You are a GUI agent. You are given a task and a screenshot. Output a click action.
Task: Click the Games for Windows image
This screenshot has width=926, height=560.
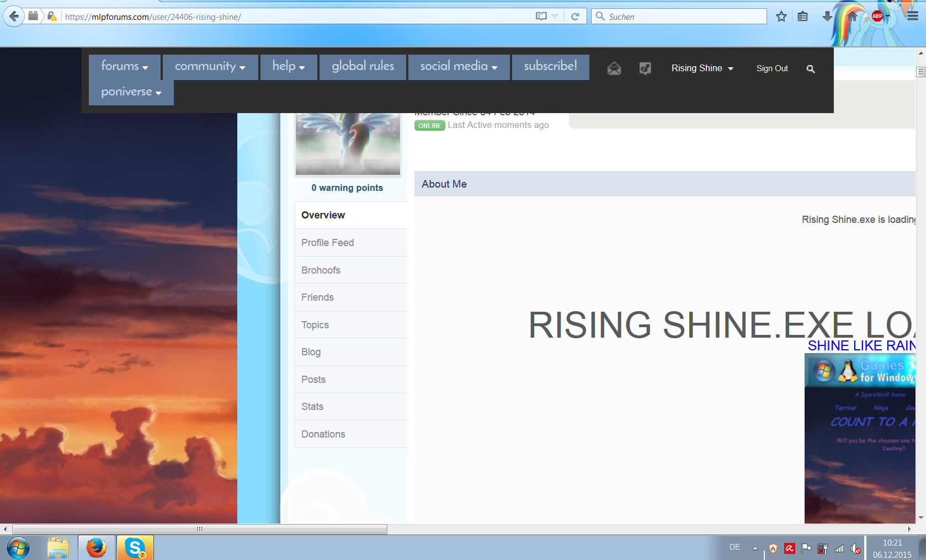tap(860, 439)
